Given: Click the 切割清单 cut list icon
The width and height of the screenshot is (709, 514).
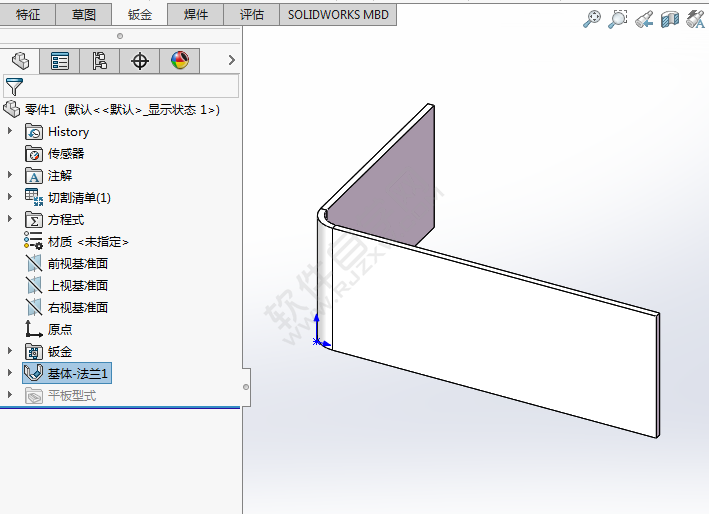Looking at the screenshot, I should point(34,198).
